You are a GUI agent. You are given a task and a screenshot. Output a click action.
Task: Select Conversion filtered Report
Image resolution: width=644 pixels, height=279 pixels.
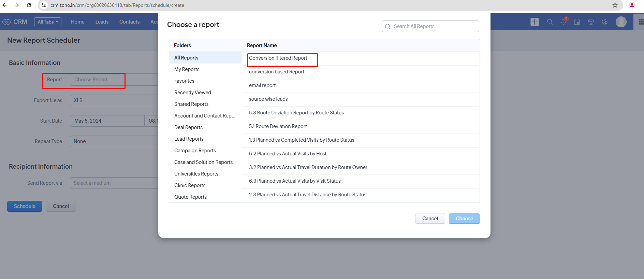(x=361, y=58)
